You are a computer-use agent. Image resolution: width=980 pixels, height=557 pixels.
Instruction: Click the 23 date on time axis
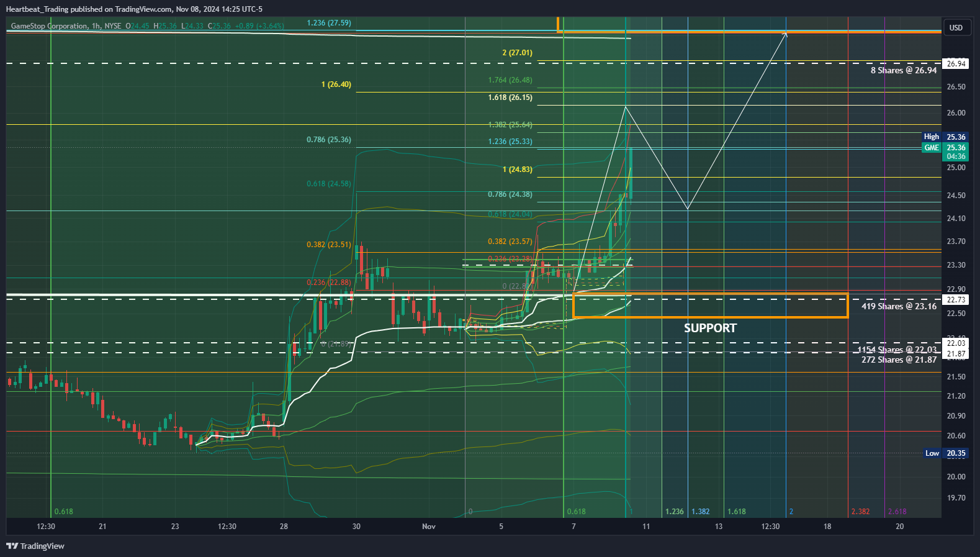[x=175, y=527]
